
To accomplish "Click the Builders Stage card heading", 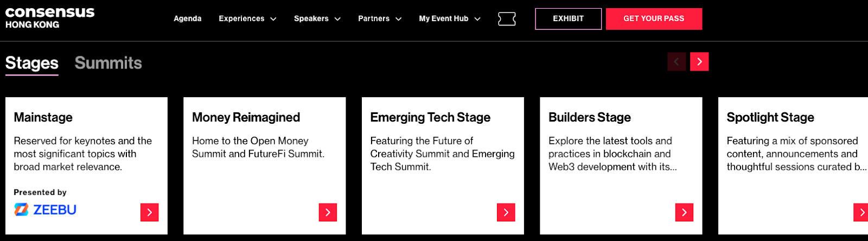I will (x=590, y=117).
